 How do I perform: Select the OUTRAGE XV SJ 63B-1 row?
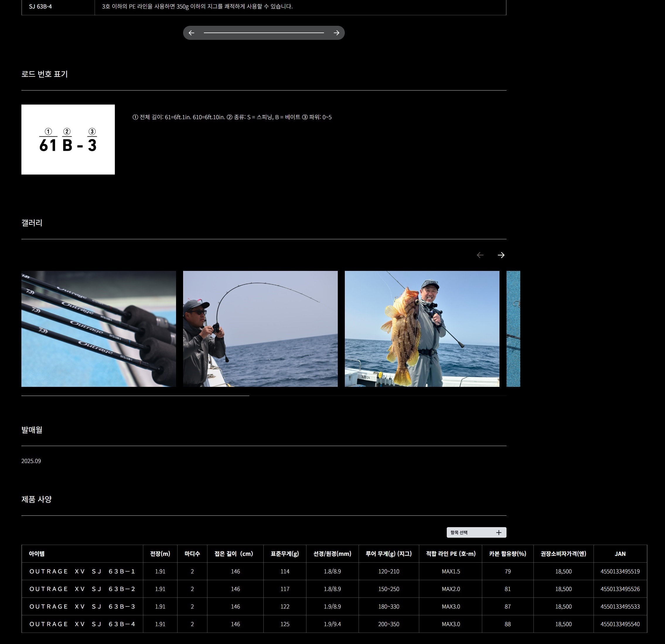click(x=82, y=571)
